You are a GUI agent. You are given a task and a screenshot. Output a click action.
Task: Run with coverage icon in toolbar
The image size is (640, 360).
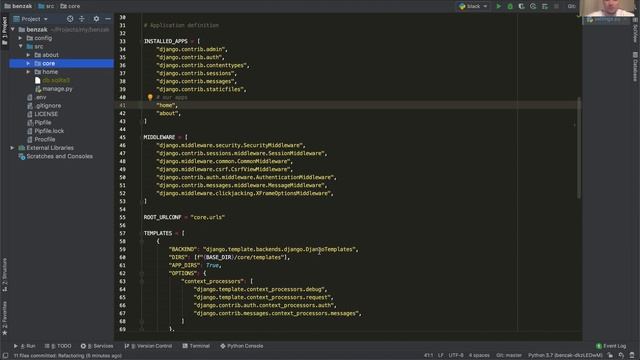[521, 6]
